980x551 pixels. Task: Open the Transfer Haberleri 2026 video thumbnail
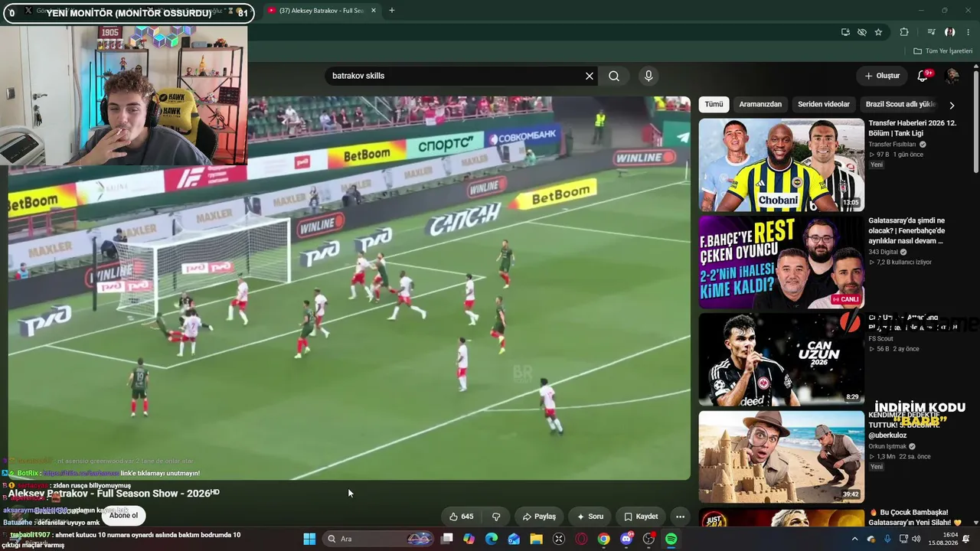coord(781,165)
